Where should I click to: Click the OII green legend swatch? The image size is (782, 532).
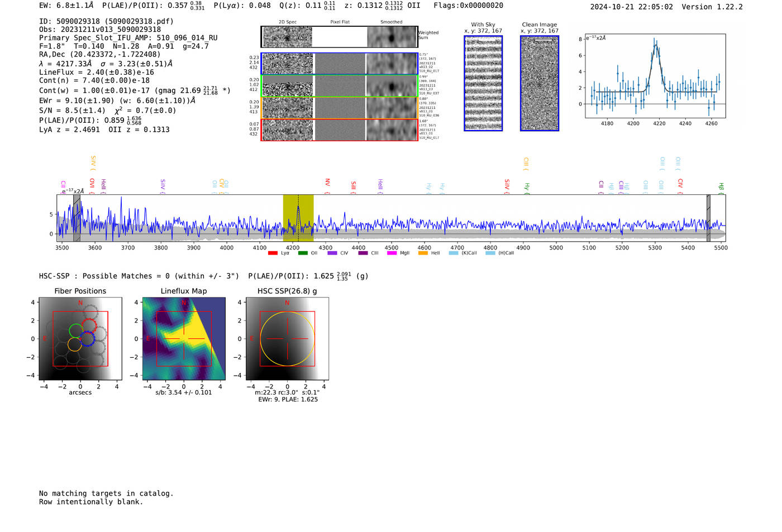tap(303, 253)
